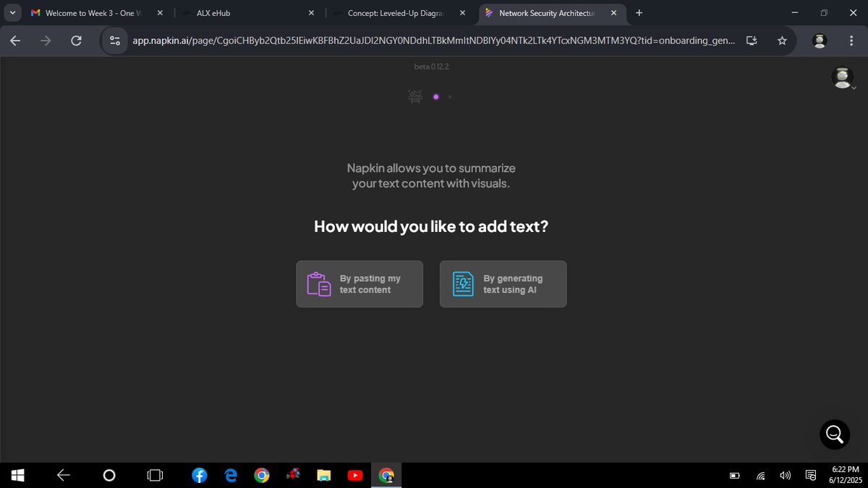The image size is (868, 488).
Task: Open the Wi-Fi network tray icon
Action: (761, 476)
